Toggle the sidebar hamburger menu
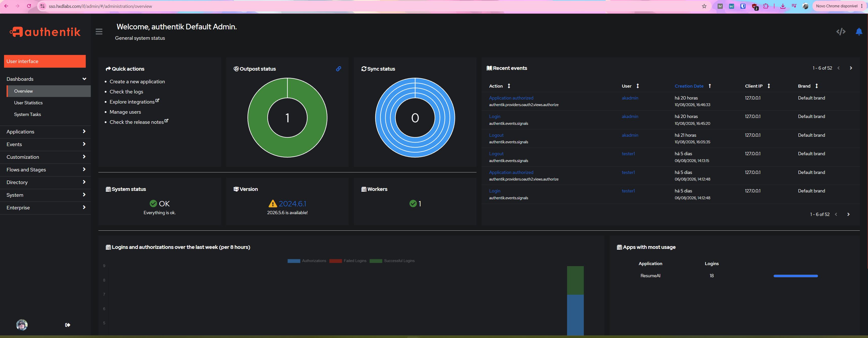The image size is (868, 338). pyautogui.click(x=99, y=32)
